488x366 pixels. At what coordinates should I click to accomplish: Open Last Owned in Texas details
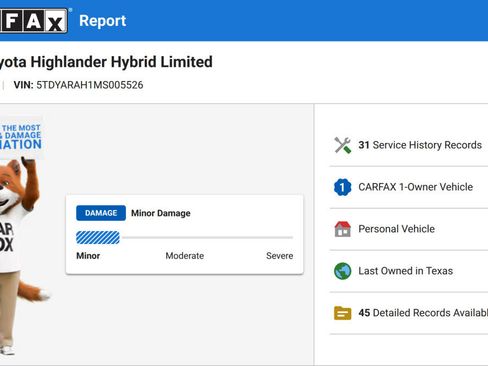[x=405, y=271]
